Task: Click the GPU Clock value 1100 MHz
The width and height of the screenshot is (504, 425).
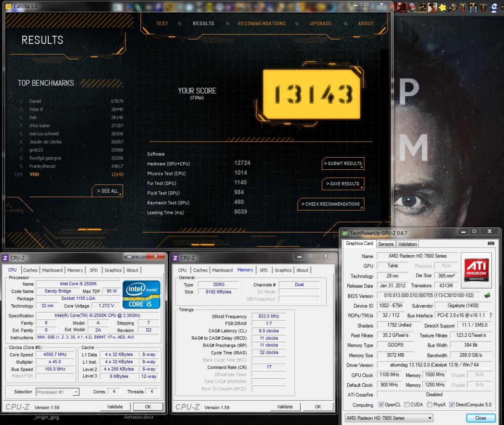Action: click(x=389, y=375)
